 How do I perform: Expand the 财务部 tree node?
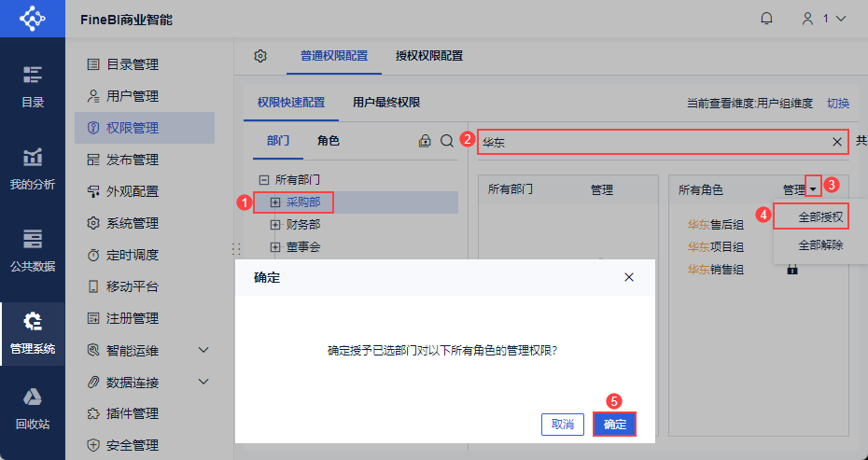click(x=275, y=225)
